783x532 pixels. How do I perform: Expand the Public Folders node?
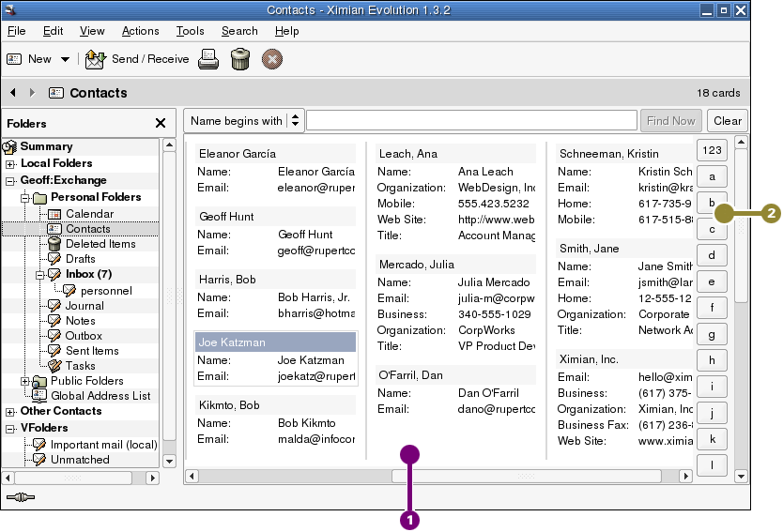coord(26,381)
